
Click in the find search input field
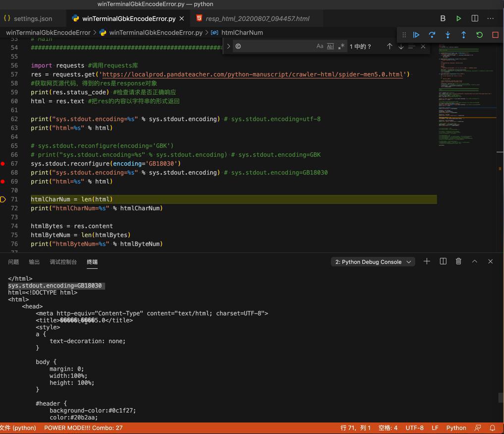click(275, 46)
